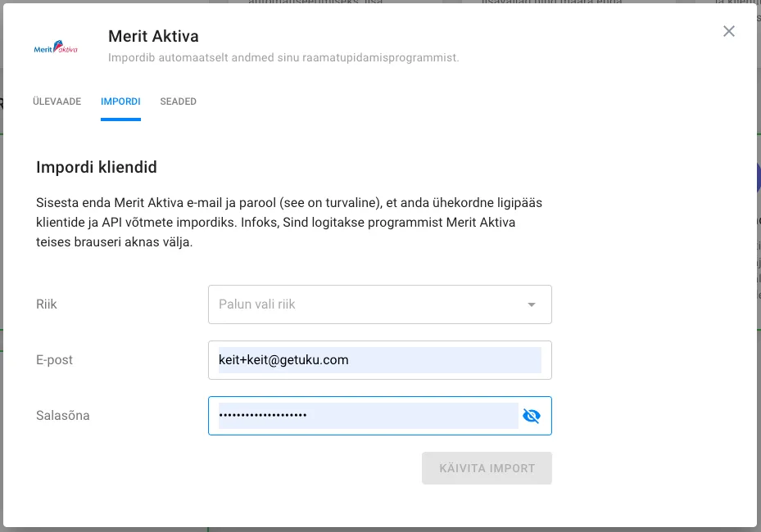Open the "Palun vali riik" country dropdown
Screen dimensions: 761x532
click(380, 304)
